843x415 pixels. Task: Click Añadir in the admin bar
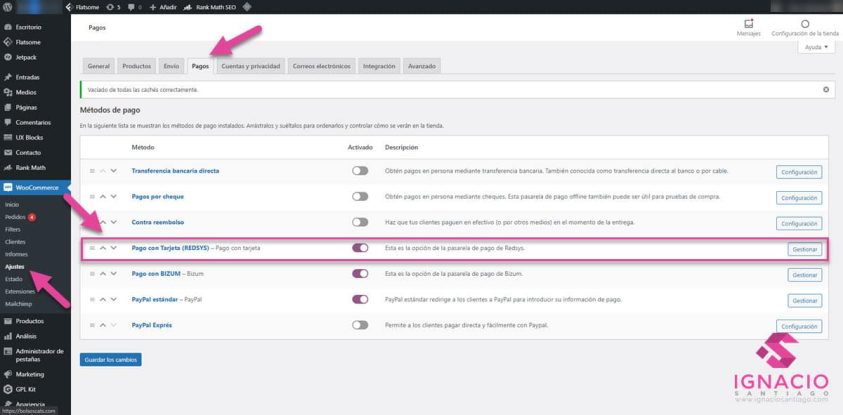(163, 8)
